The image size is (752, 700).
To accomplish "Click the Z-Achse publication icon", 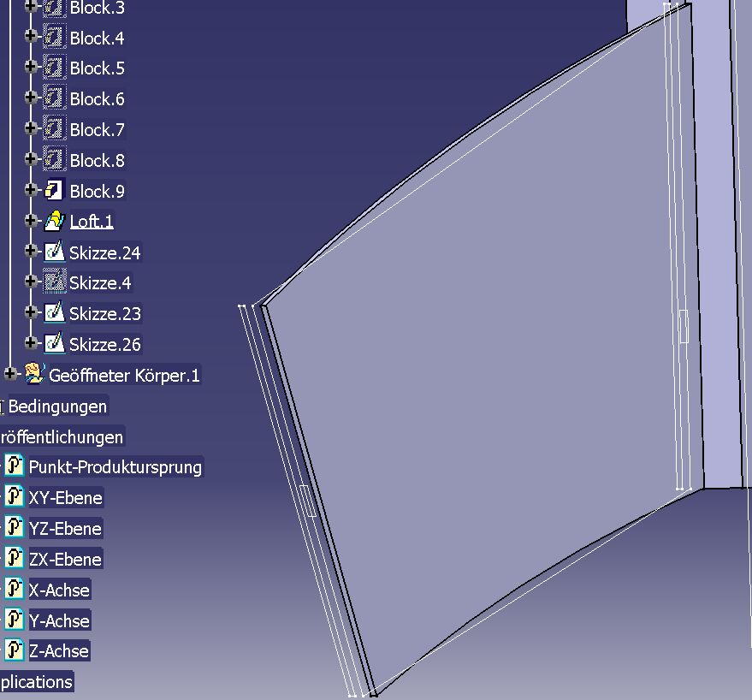I will pos(14,650).
